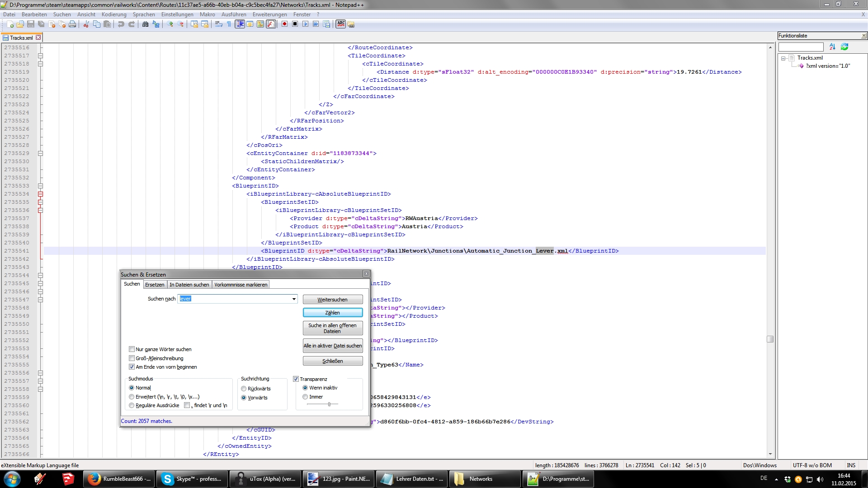Toggle 'Groß-/Kleinschreibung' checkbox
Viewport: 868px width, 488px height.
(x=132, y=358)
